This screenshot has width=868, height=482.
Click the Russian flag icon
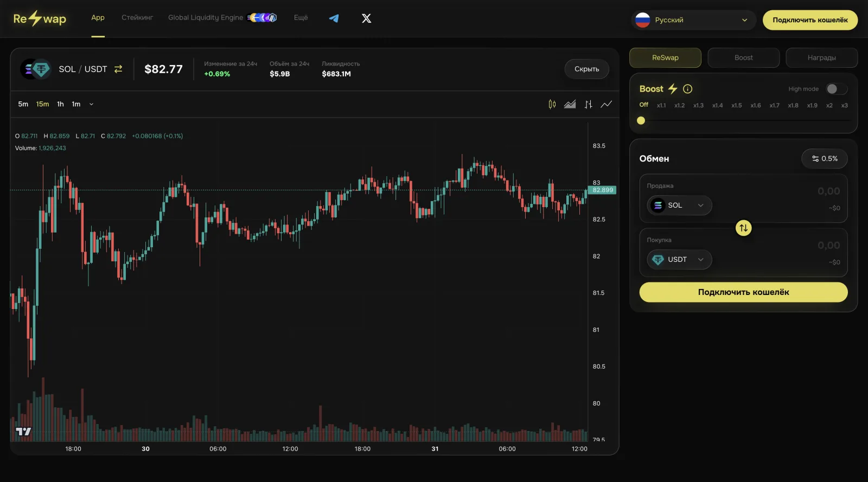click(643, 20)
